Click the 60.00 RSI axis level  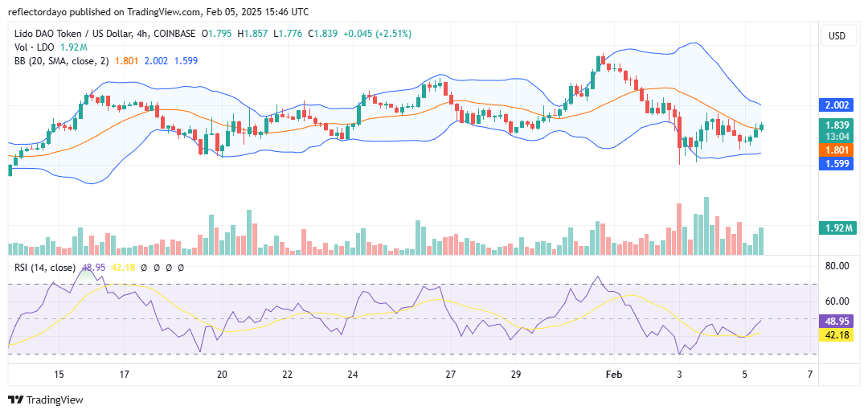point(837,301)
